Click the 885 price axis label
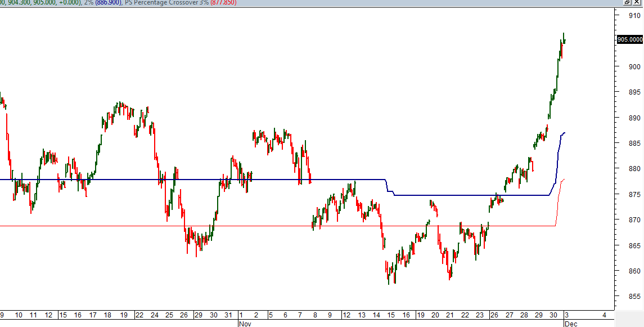 pyautogui.click(x=634, y=144)
